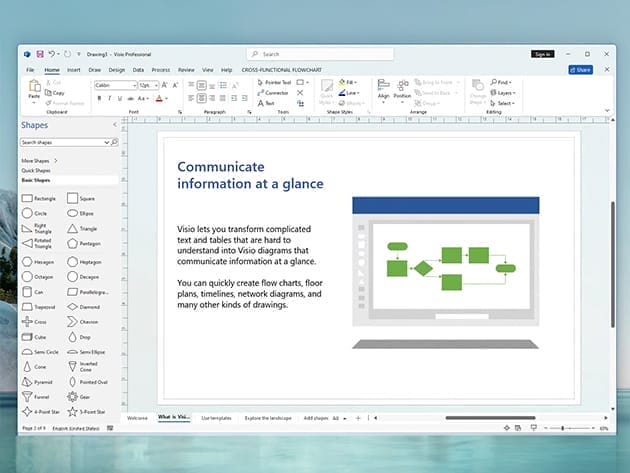This screenshot has width=630, height=473.
Task: Open the Insert ribbon tab
Action: point(73,70)
